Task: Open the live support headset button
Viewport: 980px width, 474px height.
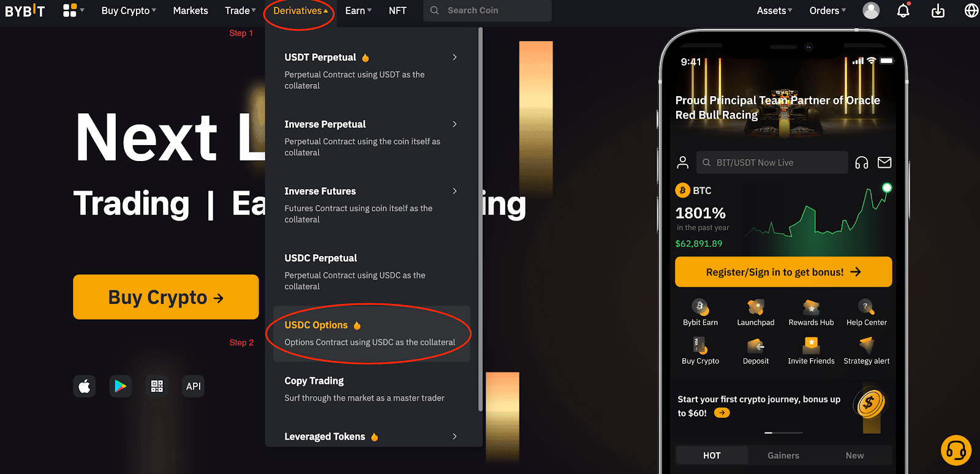Action: tap(956, 451)
